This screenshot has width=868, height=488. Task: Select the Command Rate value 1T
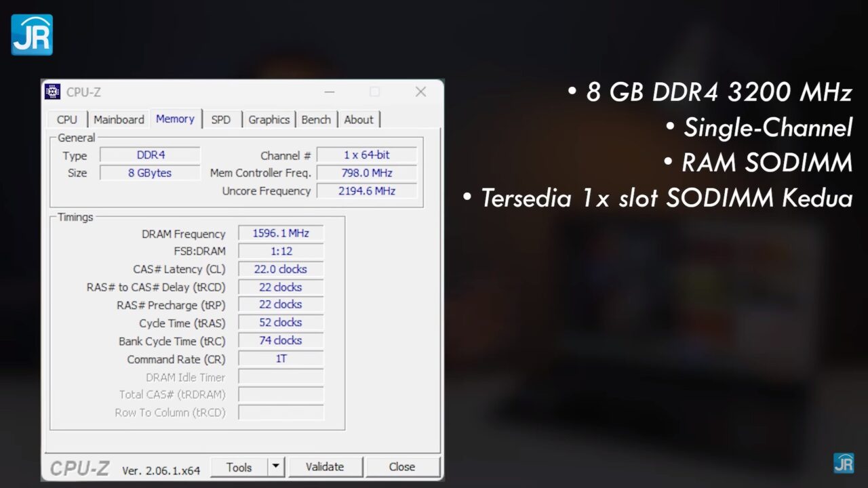tap(281, 359)
